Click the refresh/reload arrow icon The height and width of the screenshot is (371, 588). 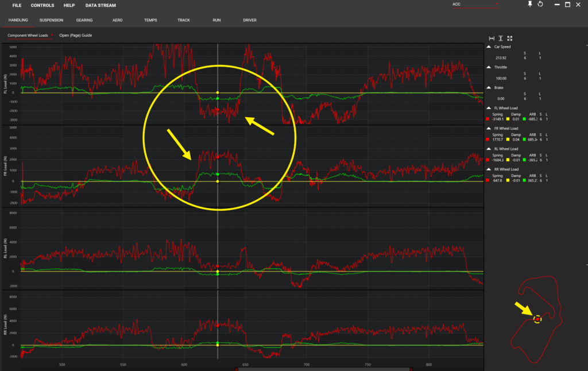click(540, 4)
